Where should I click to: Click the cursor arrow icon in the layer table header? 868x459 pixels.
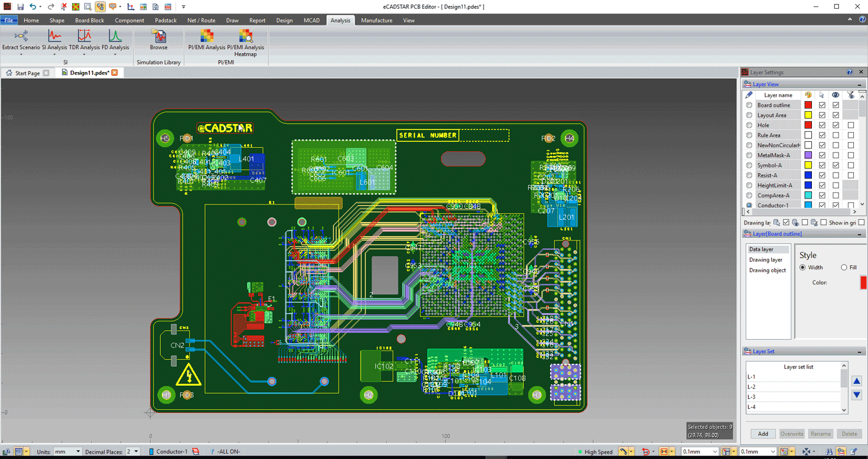click(822, 95)
